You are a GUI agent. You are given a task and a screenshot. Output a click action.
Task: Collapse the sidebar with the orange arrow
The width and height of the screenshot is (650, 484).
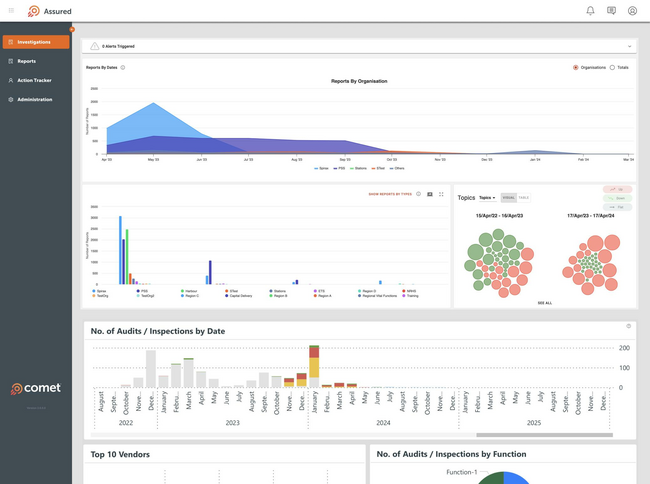click(x=72, y=29)
